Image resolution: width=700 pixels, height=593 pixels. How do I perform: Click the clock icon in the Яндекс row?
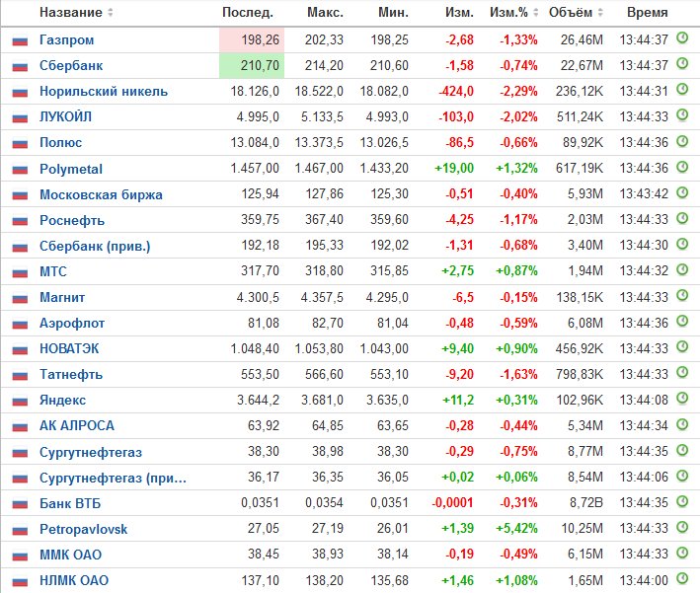682,398
